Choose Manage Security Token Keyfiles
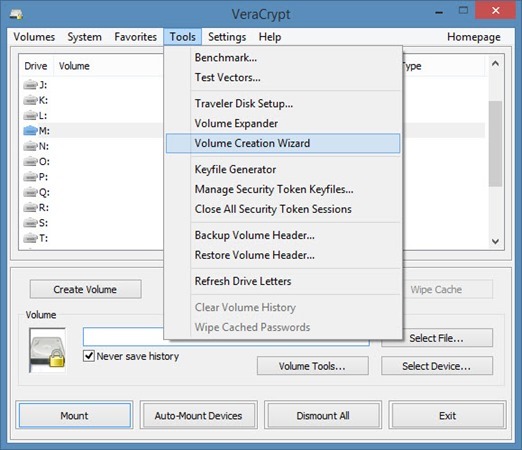The width and height of the screenshot is (522, 450). (x=283, y=189)
